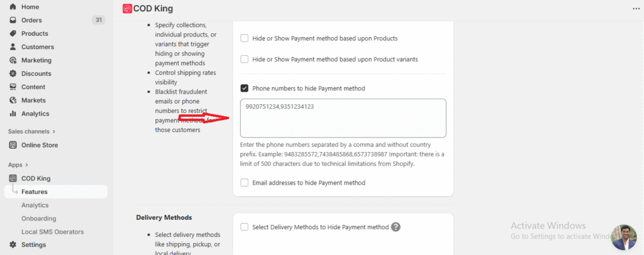This screenshot has width=644, height=255.
Task: Enable Hide or Show Payment by Products
Action: click(245, 38)
